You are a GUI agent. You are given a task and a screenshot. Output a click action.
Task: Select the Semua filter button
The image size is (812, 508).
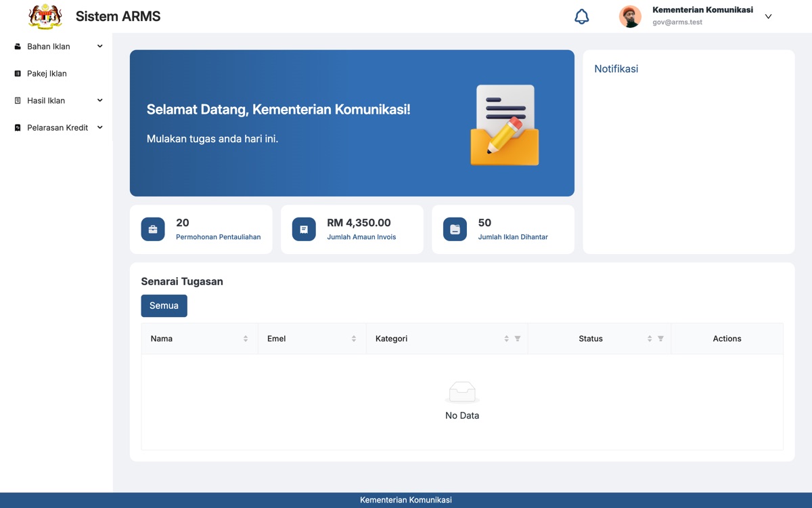coord(164,306)
